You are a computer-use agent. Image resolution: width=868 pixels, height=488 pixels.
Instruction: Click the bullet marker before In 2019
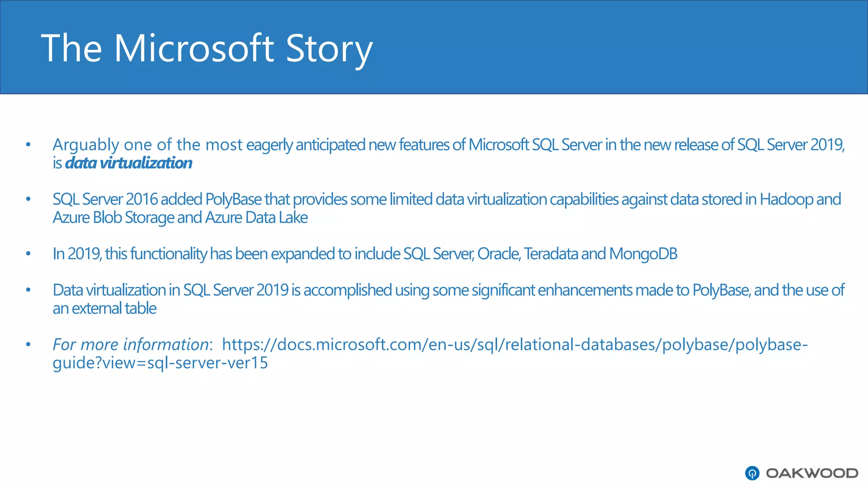pos(28,254)
